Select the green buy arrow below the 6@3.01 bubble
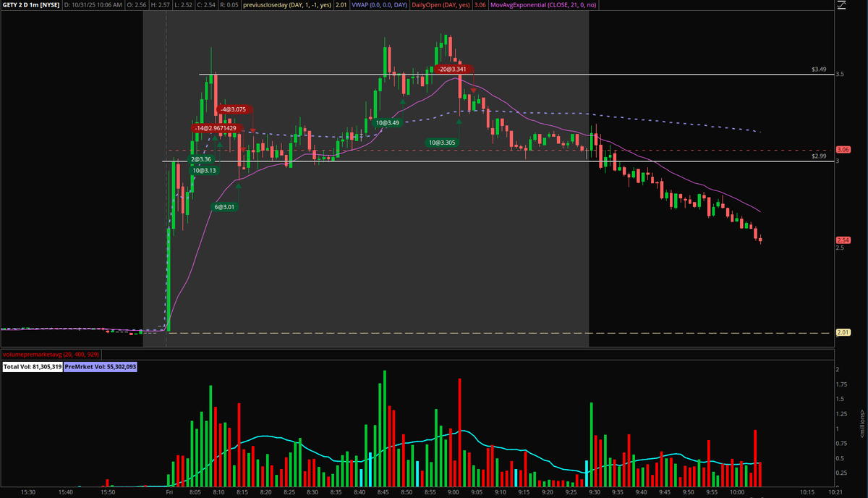Image resolution: width=868 pixels, height=498 pixels. pos(239,186)
